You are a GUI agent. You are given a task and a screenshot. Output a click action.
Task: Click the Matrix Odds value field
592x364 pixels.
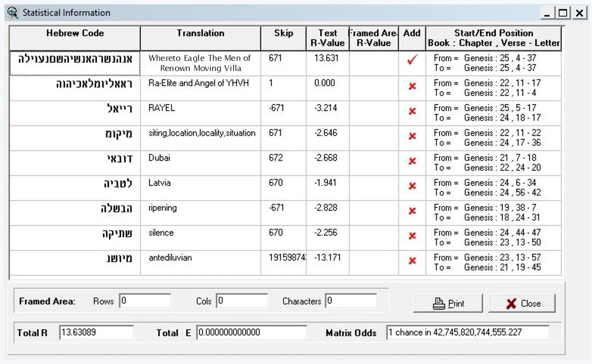click(468, 333)
